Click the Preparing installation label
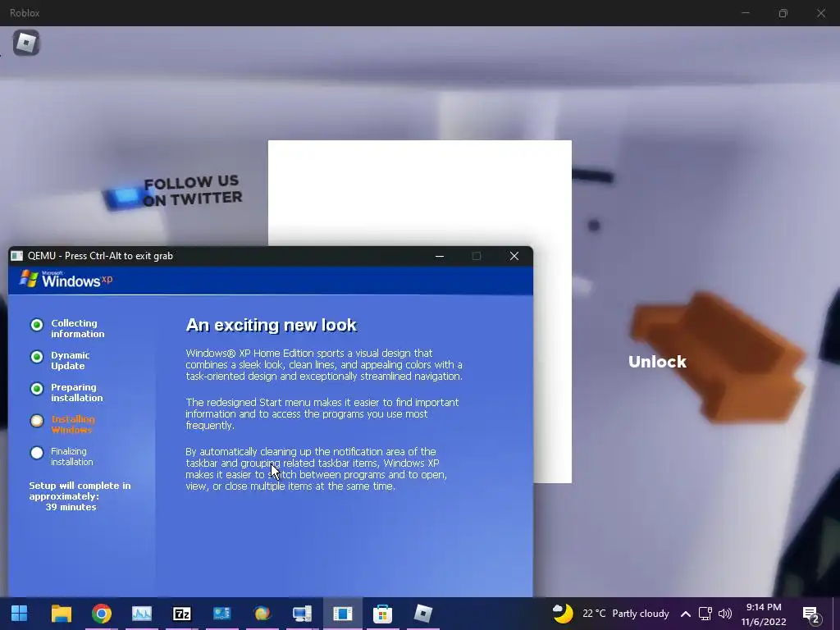 tap(76, 393)
